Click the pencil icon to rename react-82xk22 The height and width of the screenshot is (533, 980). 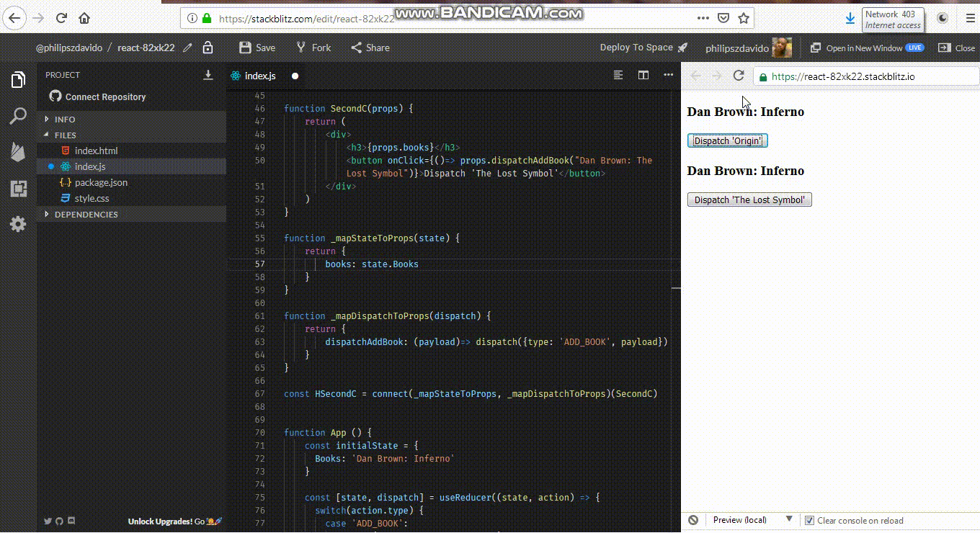188,48
